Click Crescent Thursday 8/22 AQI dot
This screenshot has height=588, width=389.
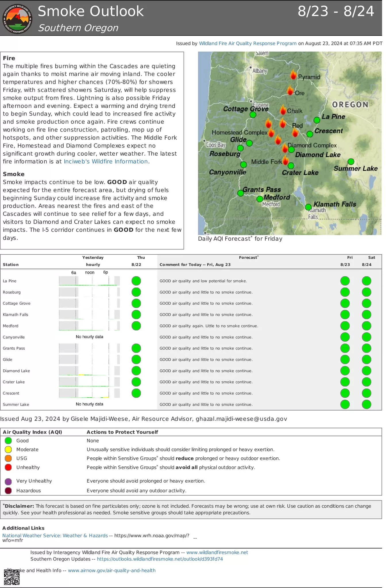pos(136,393)
